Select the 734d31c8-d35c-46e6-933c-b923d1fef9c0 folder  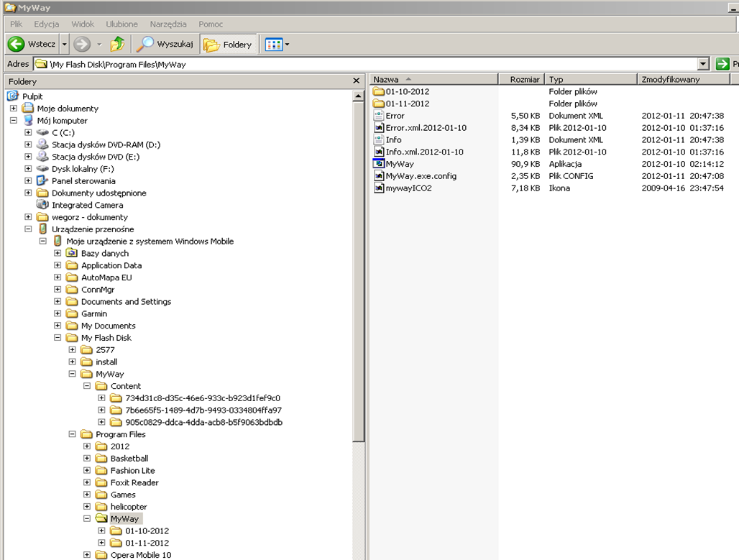pyautogui.click(x=203, y=398)
